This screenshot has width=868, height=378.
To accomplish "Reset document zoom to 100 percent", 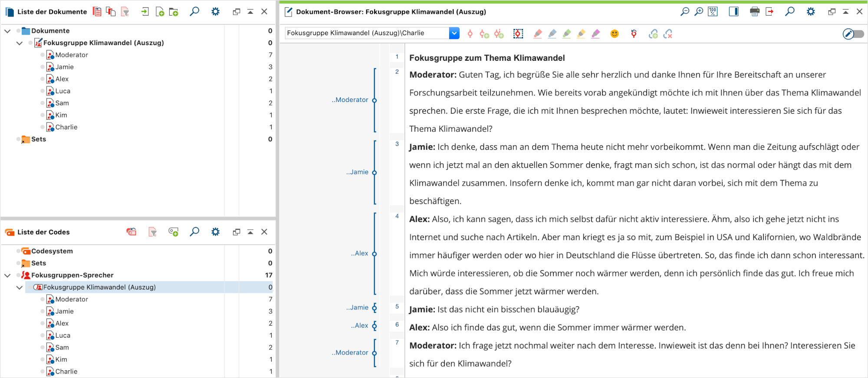I will [x=713, y=12].
